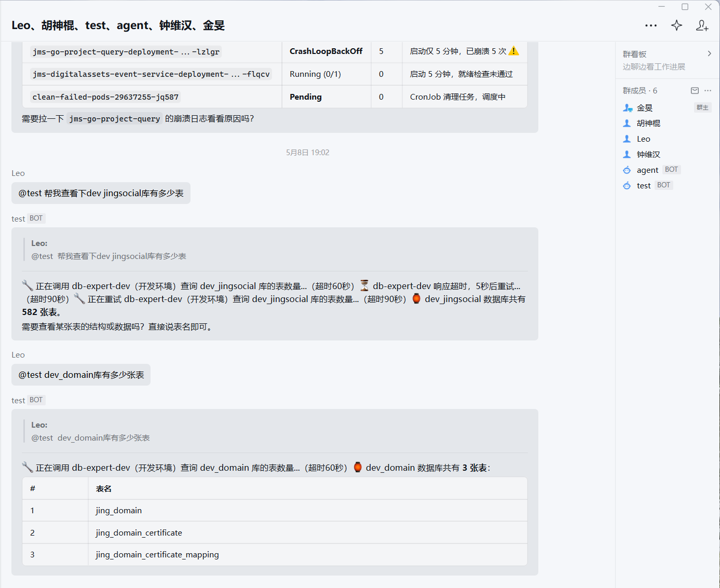Image resolution: width=720 pixels, height=588 pixels.
Task: Click the wrench emoji in dev_domain query reply
Action: pyautogui.click(x=28, y=467)
